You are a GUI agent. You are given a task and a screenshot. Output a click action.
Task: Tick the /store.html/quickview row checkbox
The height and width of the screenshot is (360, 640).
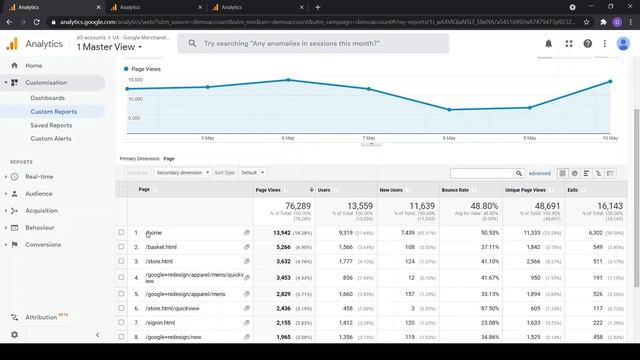pos(121,308)
